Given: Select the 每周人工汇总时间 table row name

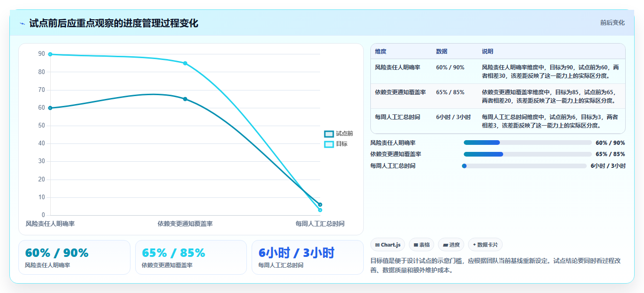Looking at the screenshot, I should [x=398, y=117].
